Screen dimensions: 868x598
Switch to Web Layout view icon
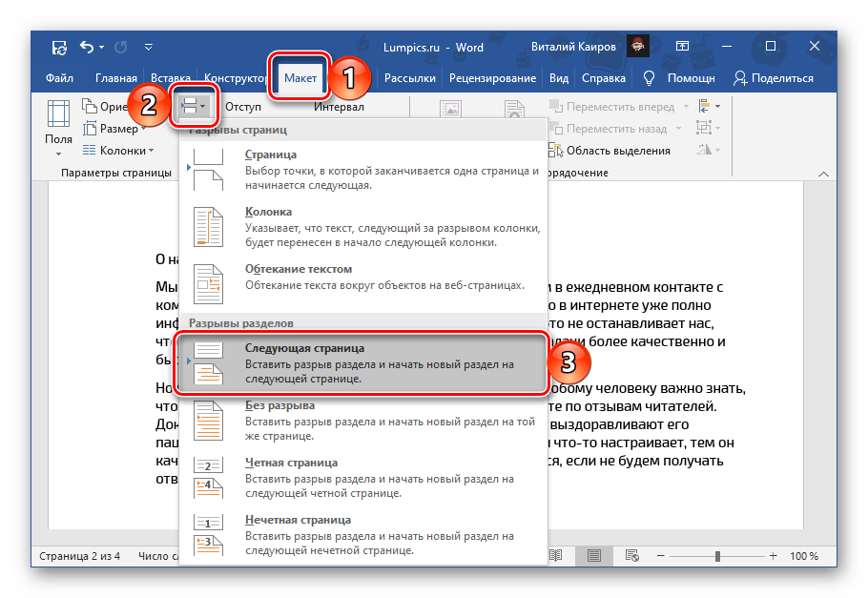[631, 555]
